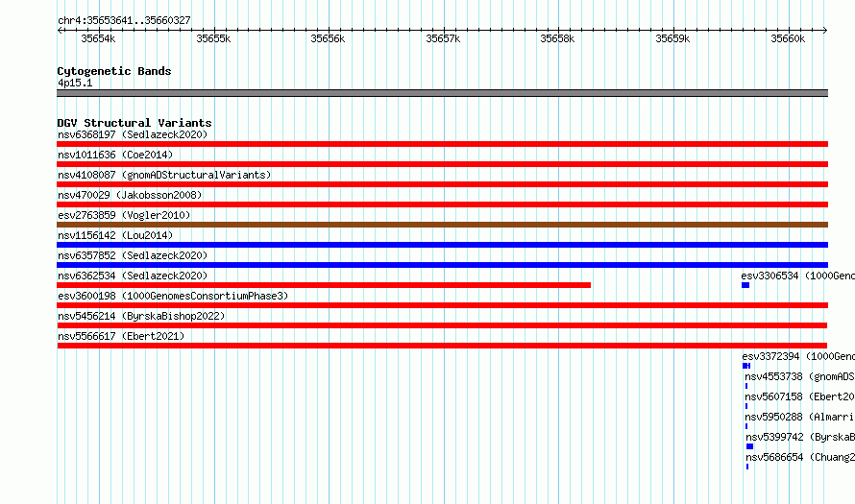
Task: Click the 35654k ruler position label
Action: pos(98,38)
